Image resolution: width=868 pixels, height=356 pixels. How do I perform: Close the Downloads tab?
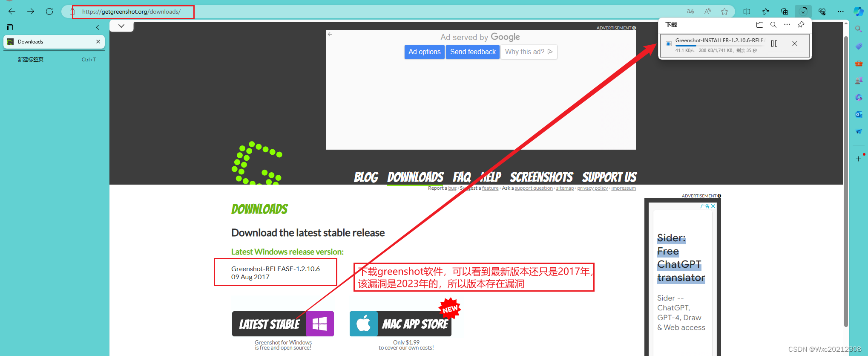98,42
